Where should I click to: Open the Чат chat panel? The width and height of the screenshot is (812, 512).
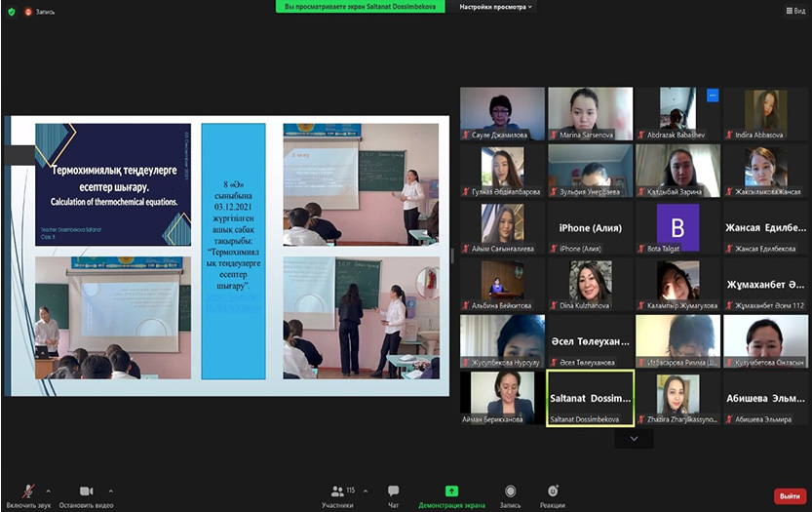coord(394,492)
